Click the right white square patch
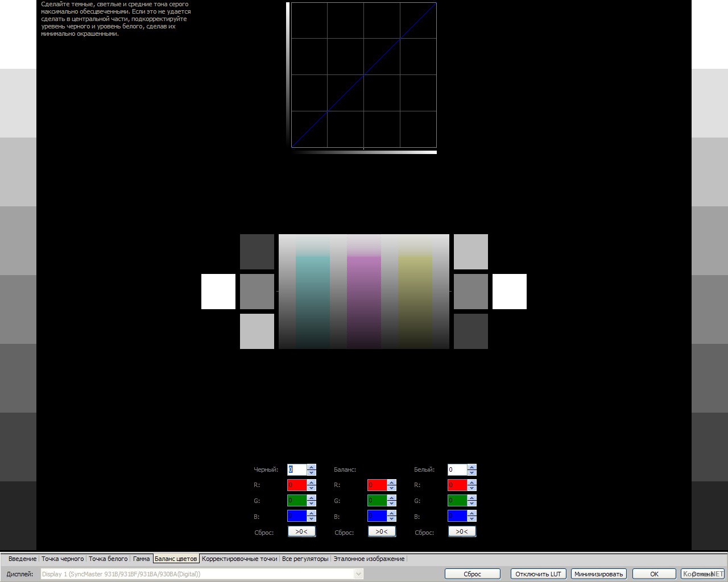 pyautogui.click(x=510, y=292)
